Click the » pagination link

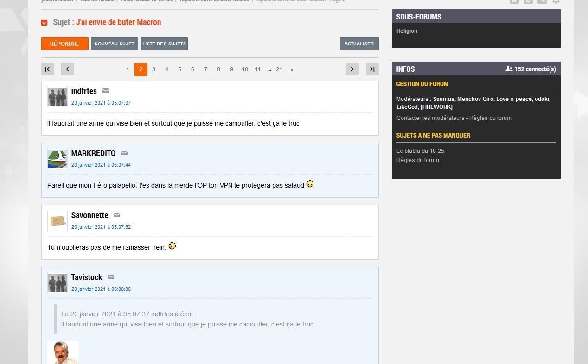tap(292, 69)
